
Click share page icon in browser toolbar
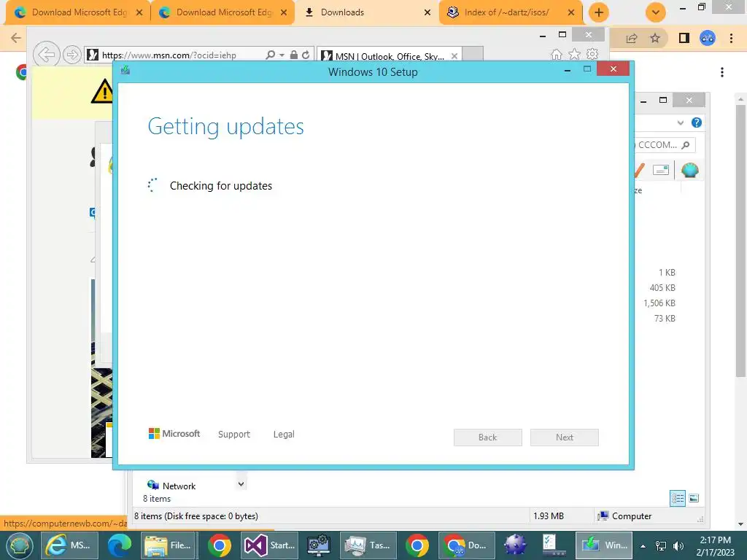click(632, 38)
